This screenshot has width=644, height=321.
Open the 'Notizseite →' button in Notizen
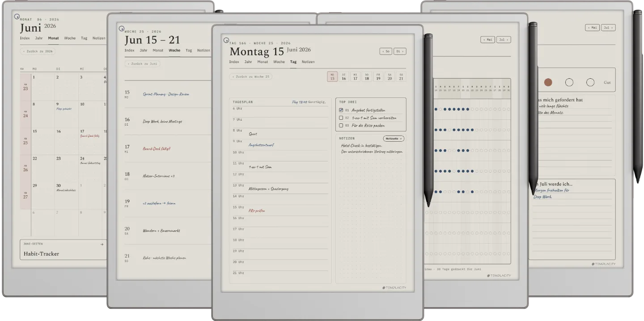[x=394, y=139]
